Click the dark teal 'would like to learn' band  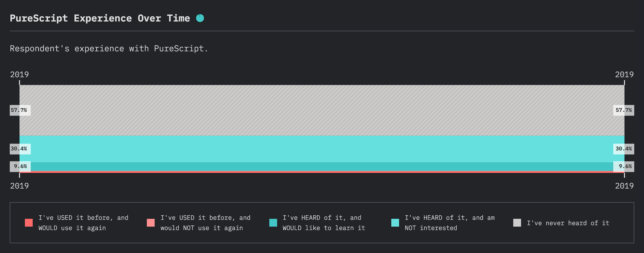click(x=322, y=167)
